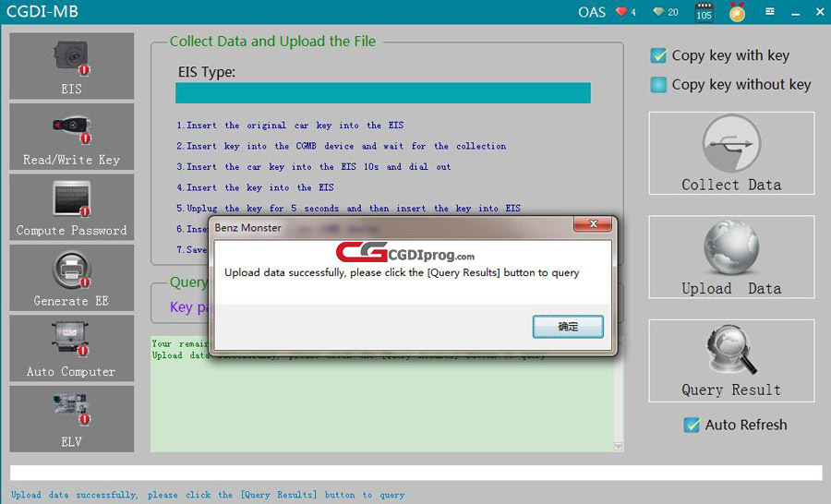Open the Compute Password tool
Screen dimensions: 831x504
(71, 207)
